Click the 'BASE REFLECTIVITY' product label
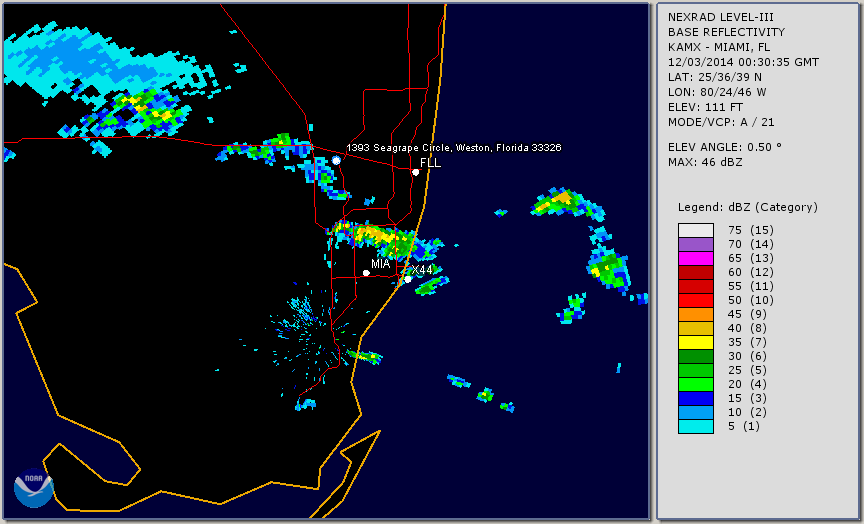 726,32
